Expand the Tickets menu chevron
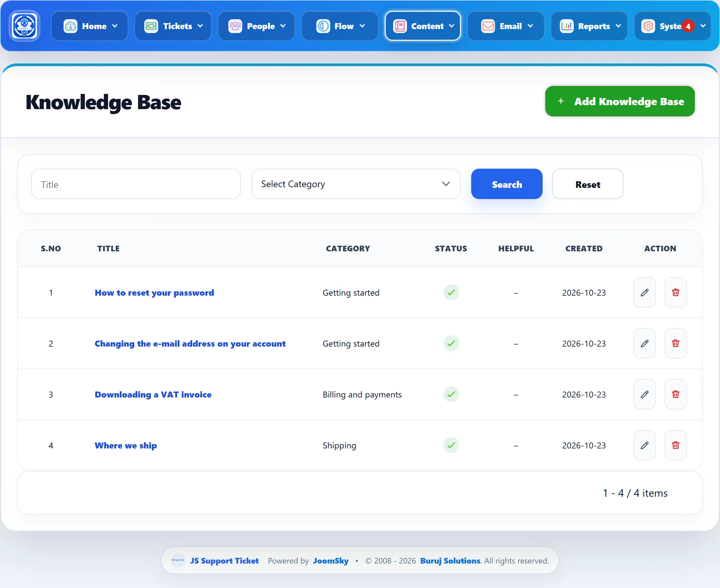 coord(200,26)
